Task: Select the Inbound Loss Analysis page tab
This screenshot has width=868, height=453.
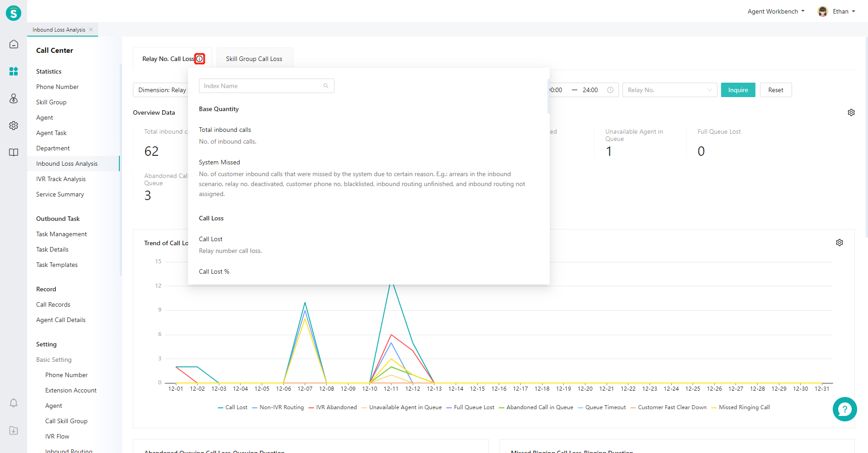Action: (x=59, y=29)
